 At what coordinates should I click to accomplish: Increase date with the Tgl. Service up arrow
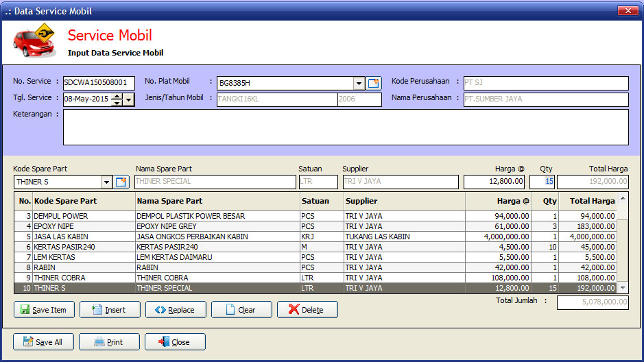click(117, 96)
